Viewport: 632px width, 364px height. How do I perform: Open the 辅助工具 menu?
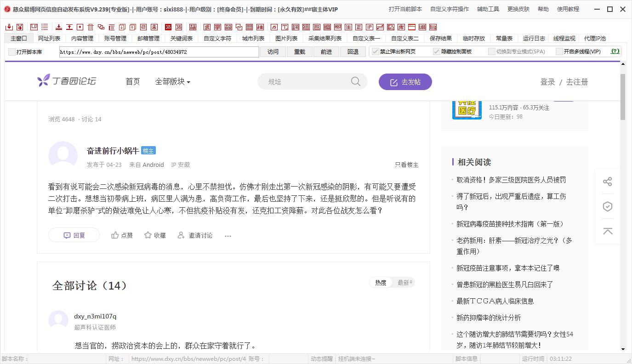488,9
